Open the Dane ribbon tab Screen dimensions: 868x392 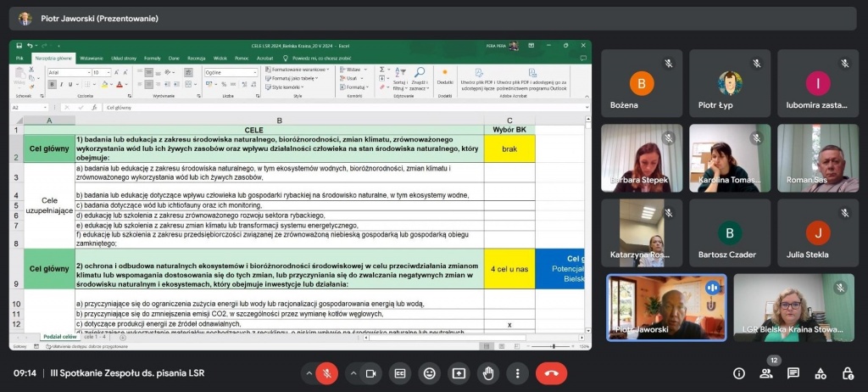174,58
